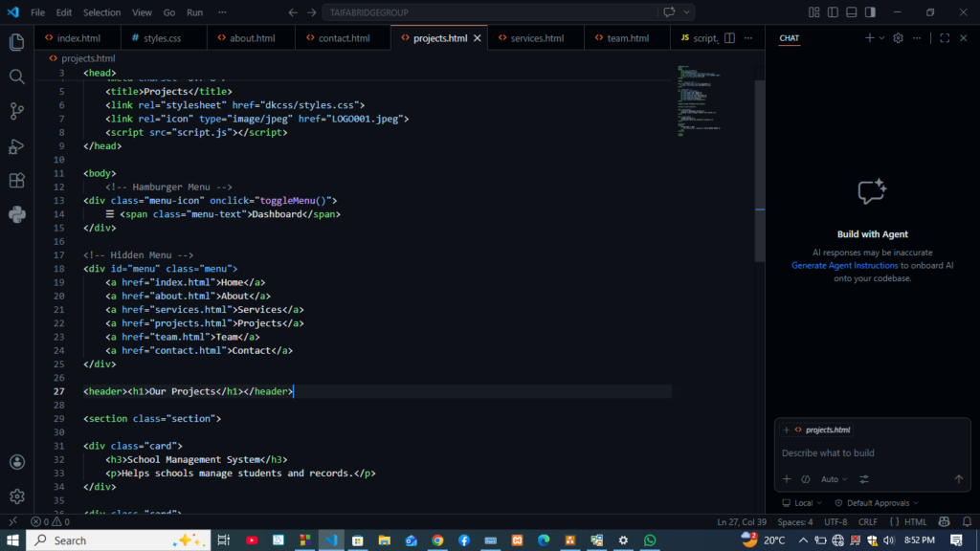The width and height of the screenshot is (980, 551).
Task: Open the Default Approvals dropdown
Action: tap(877, 503)
